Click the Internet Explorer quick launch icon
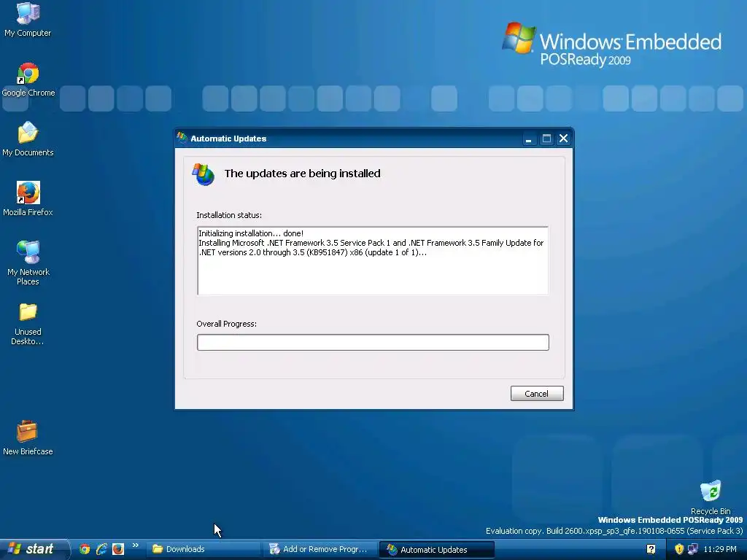Screen dimensions: 747x560 tap(101, 549)
